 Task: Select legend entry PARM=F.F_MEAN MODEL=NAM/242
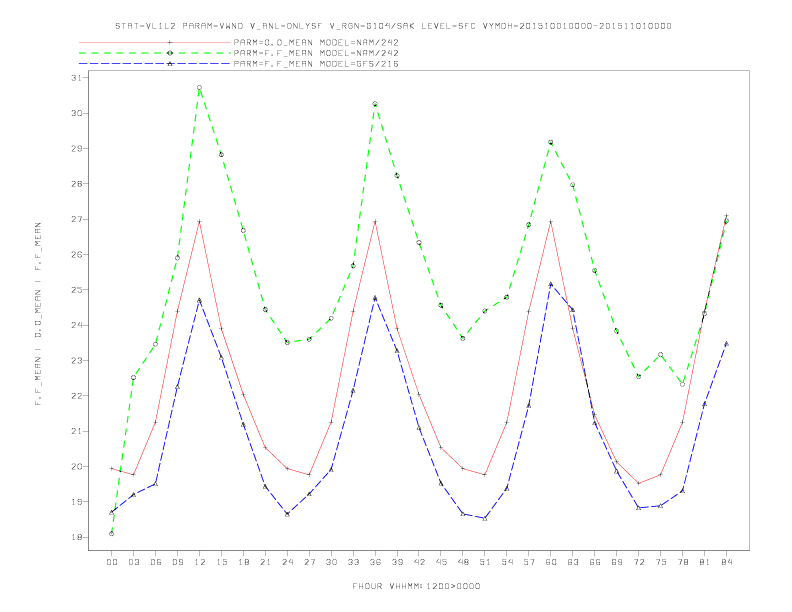click(x=316, y=53)
